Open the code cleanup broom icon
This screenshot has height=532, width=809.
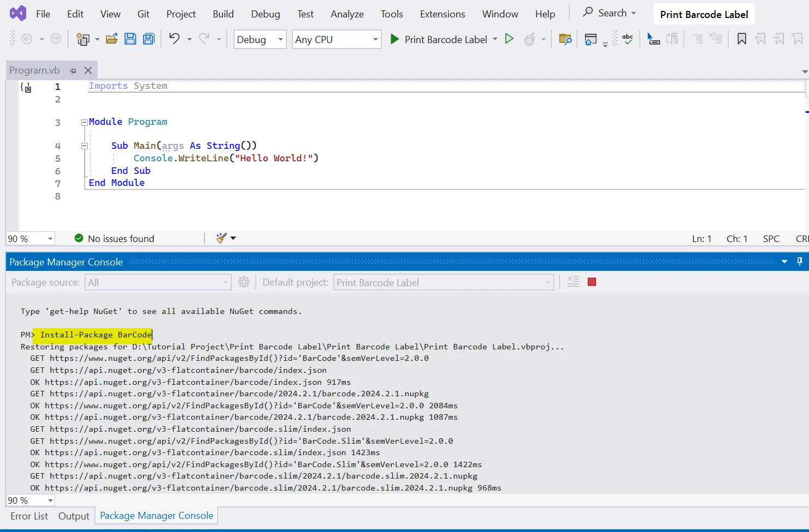221,238
